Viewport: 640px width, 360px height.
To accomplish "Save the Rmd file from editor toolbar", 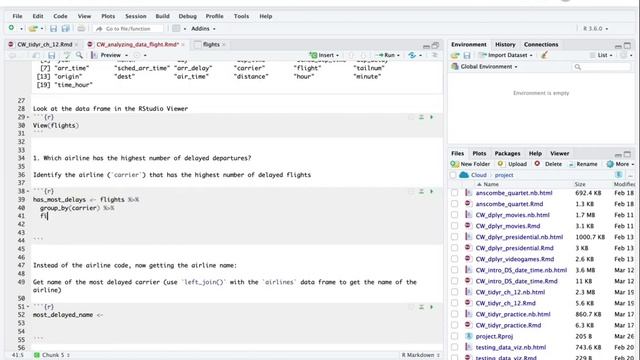I will (51, 55).
